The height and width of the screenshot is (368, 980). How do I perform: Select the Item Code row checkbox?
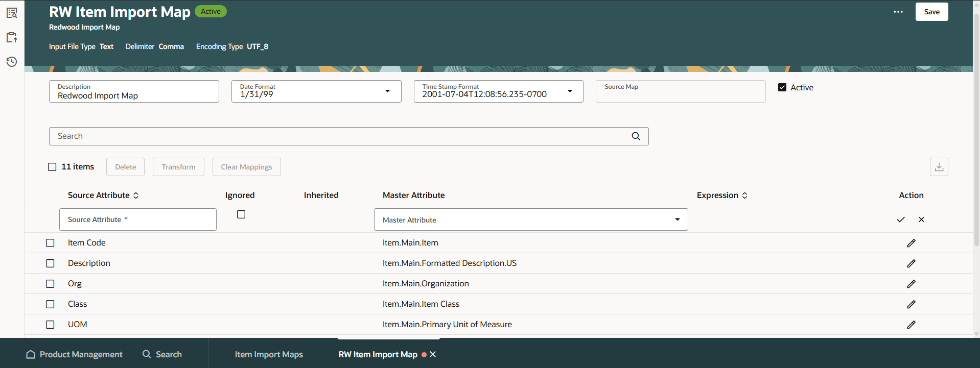coord(50,243)
